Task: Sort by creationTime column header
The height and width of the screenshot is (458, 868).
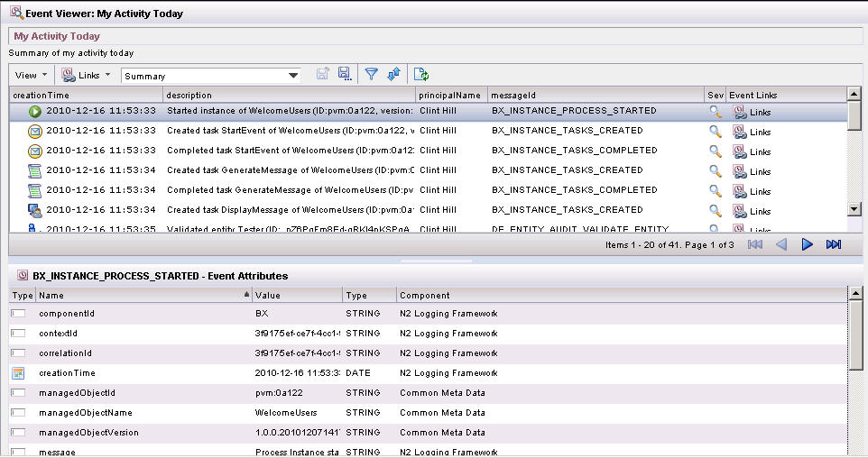Action: tap(86, 96)
